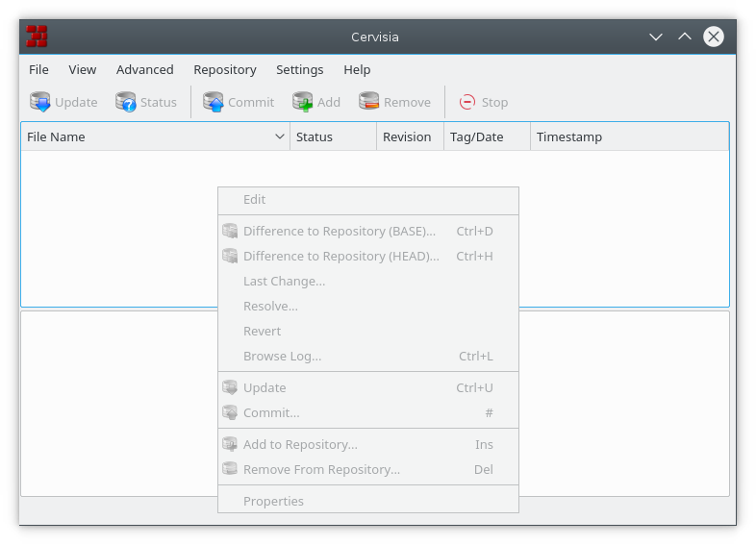The width and height of the screenshot is (756, 545).
Task: Click the Update toolbar icon
Action: coord(40,102)
